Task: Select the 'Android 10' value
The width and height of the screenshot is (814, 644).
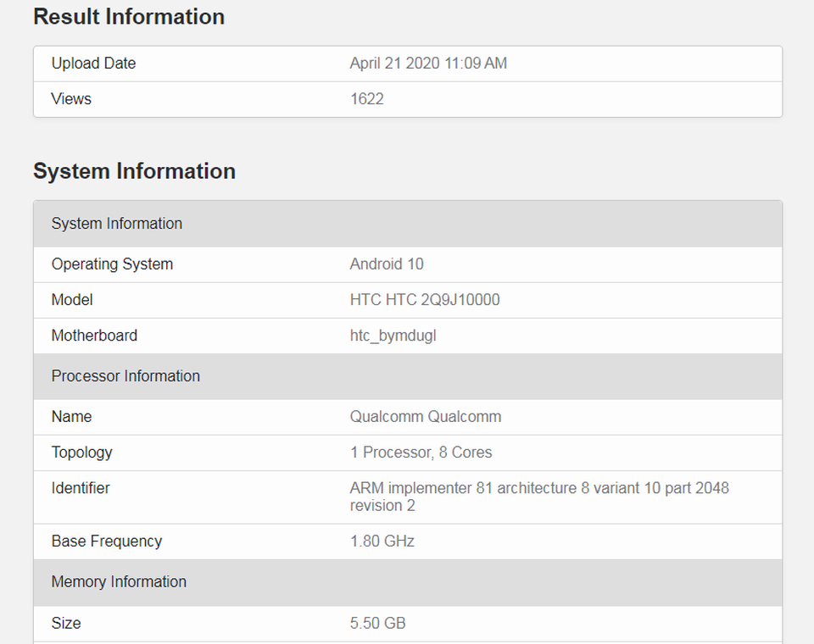Action: pyautogui.click(x=387, y=264)
